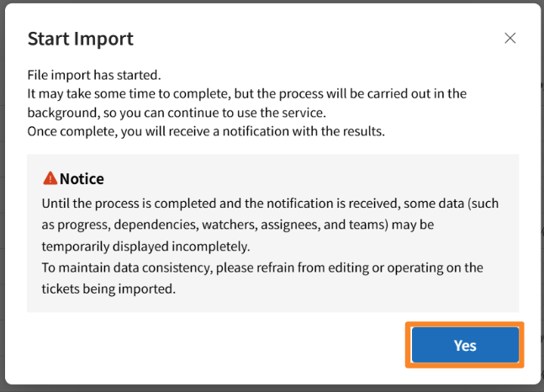Click the "File import has started." line
Image resolution: width=544 pixels, height=392 pixels.
click(92, 76)
